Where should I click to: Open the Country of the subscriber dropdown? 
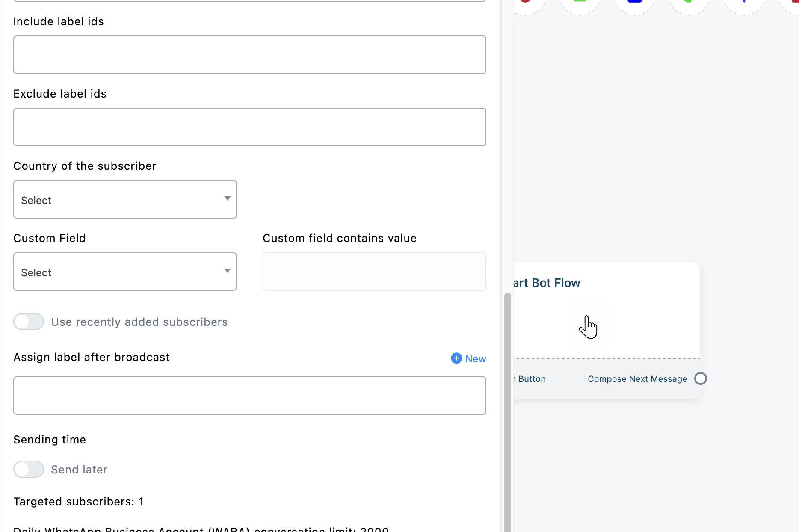pos(125,199)
